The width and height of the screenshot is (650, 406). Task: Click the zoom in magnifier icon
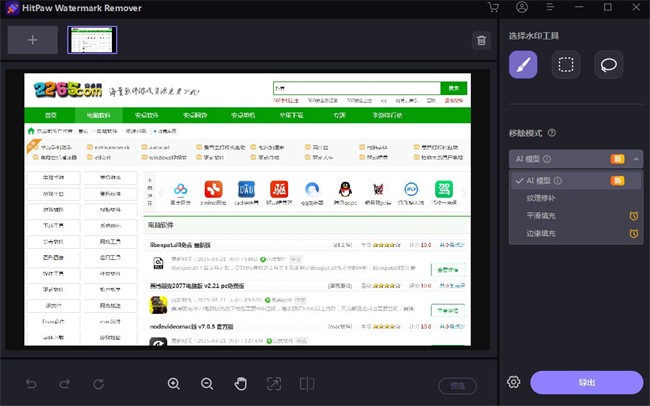tap(174, 384)
